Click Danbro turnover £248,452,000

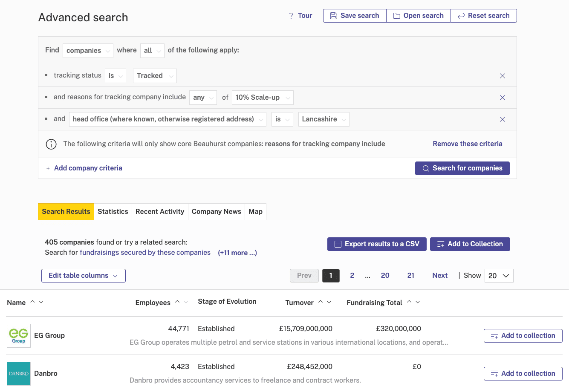click(309, 367)
